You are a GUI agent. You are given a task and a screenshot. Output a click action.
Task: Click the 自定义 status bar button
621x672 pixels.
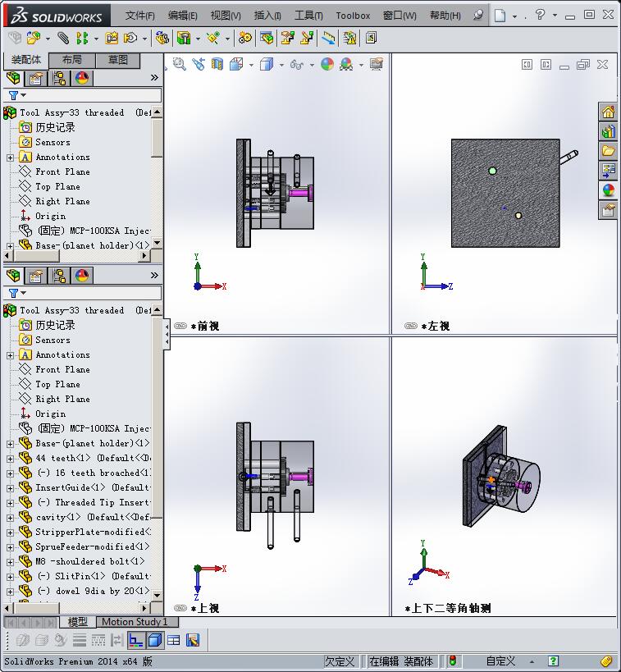500,661
